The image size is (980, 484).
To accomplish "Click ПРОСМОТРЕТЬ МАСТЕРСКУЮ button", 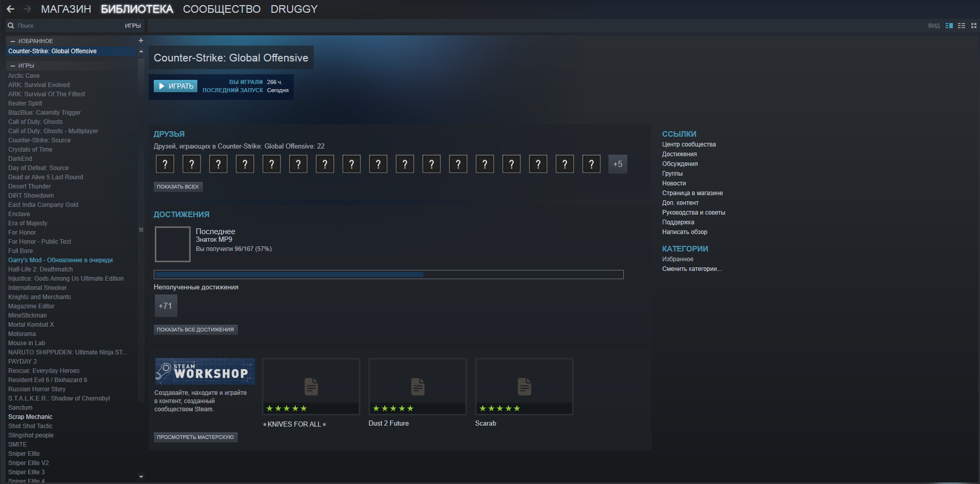I will tap(195, 437).
